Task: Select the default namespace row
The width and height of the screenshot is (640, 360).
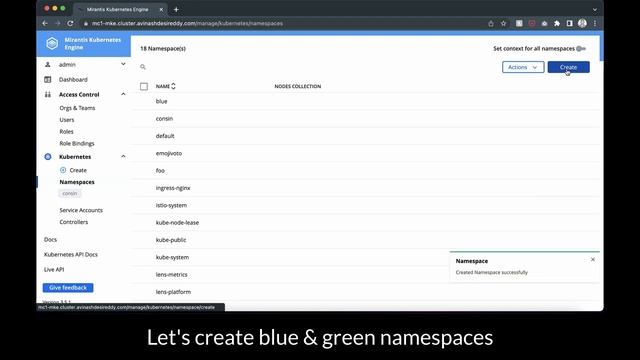Action: pyautogui.click(x=365, y=136)
